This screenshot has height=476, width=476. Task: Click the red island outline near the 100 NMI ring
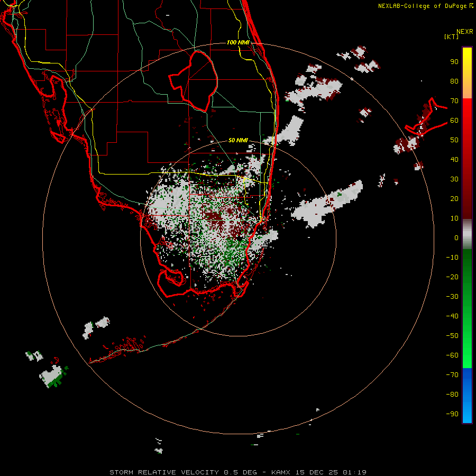click(x=426, y=117)
